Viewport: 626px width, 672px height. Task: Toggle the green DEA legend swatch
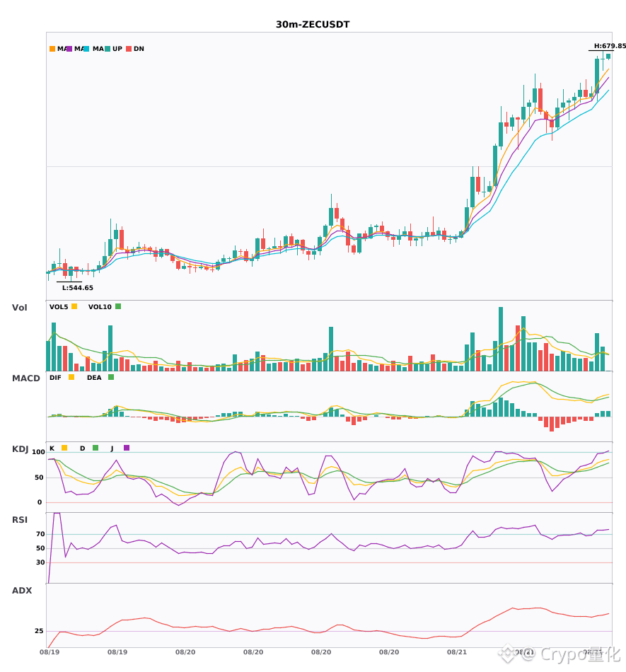click(111, 377)
